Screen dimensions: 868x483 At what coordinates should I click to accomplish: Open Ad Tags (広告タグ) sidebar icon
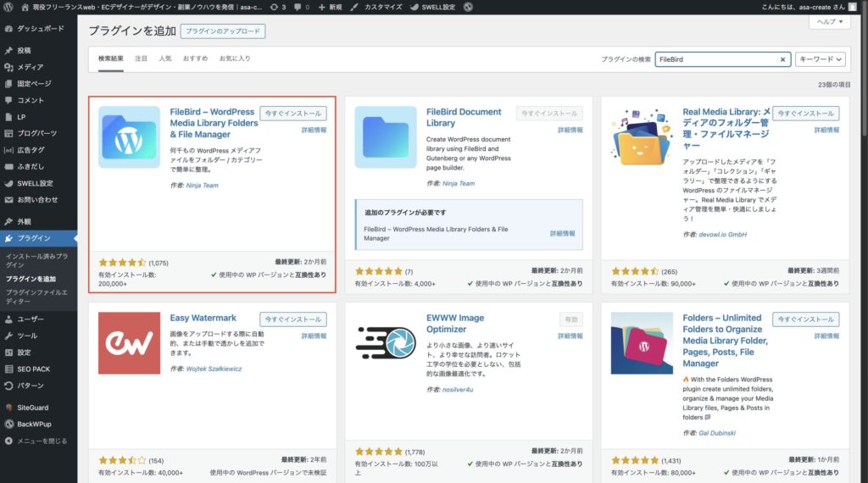tap(8, 150)
